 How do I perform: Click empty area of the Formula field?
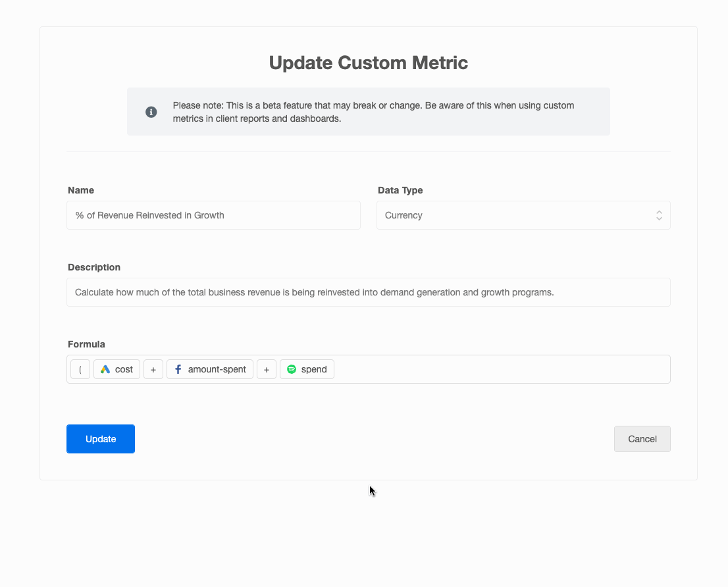pyautogui.click(x=500, y=370)
